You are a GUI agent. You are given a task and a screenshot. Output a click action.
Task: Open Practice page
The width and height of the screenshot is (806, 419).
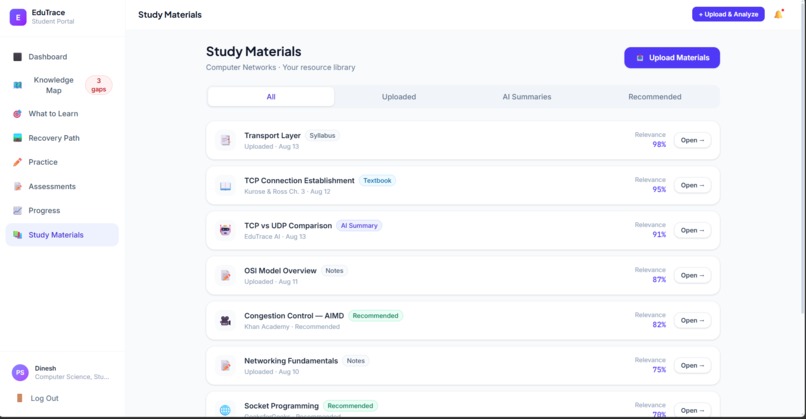point(62,162)
